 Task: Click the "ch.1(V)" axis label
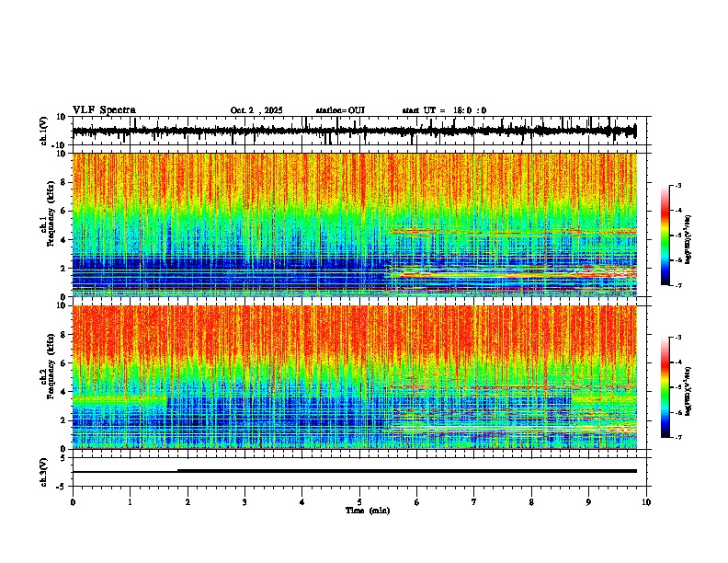coord(44,131)
